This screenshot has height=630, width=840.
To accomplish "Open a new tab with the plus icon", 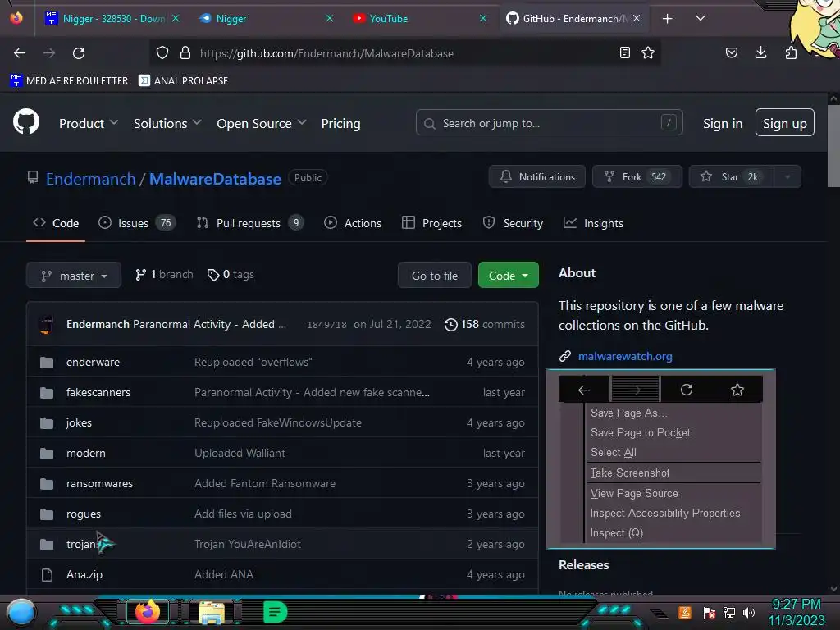I will point(667,19).
